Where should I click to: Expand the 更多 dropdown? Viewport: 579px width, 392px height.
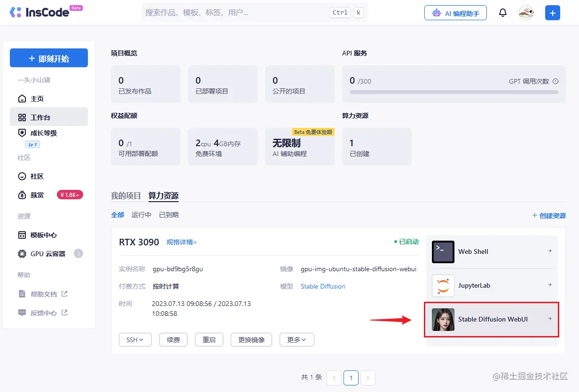(x=297, y=339)
